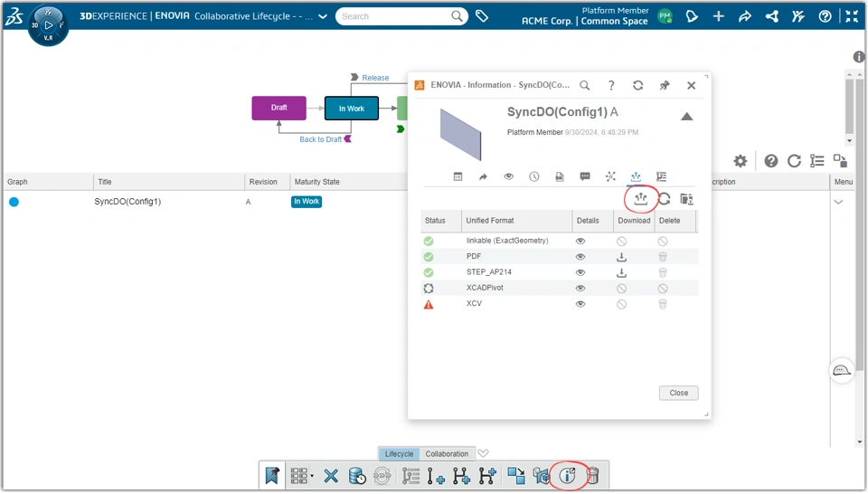868x494 pixels.
Task: Click the Close button in Information panel
Action: click(679, 394)
